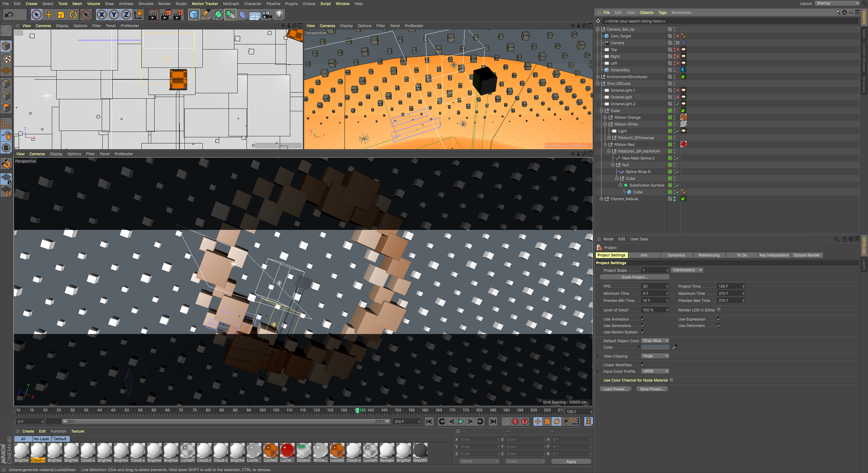The height and width of the screenshot is (473, 868).
Task: Toggle the Use Deformers checkbox
Action: coord(719,325)
